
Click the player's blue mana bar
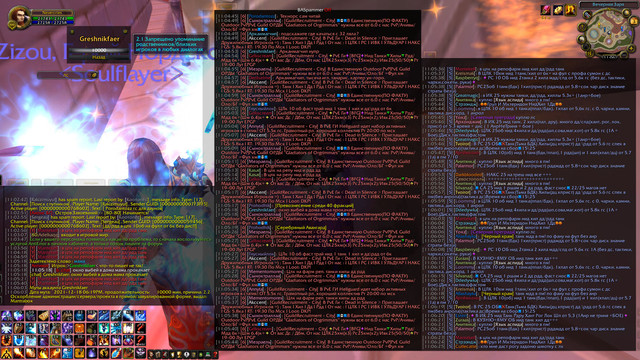click(x=52, y=22)
